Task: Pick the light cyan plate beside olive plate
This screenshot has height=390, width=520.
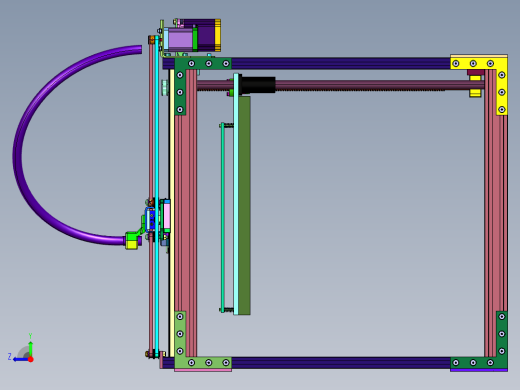Action: (236, 194)
